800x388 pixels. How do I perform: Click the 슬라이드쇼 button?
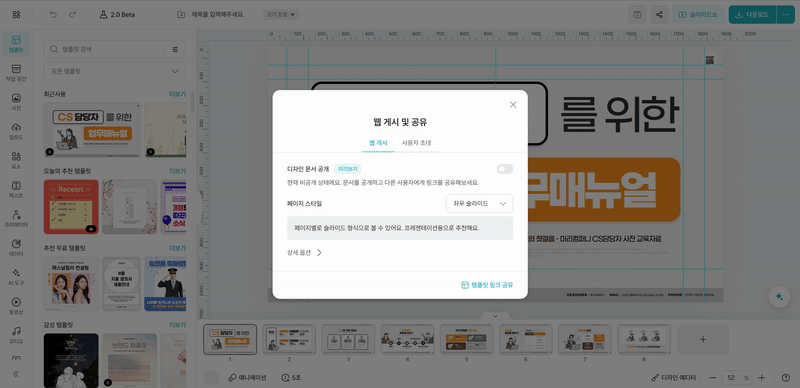[698, 15]
